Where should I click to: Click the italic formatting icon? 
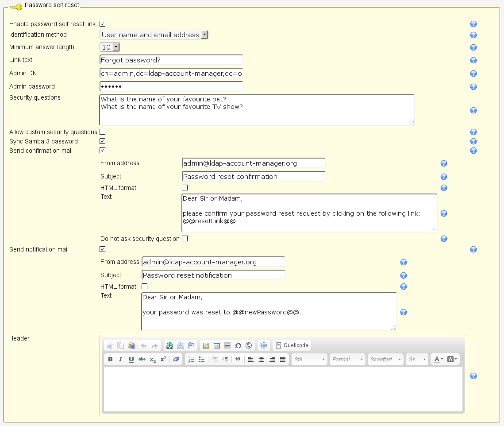121,359
